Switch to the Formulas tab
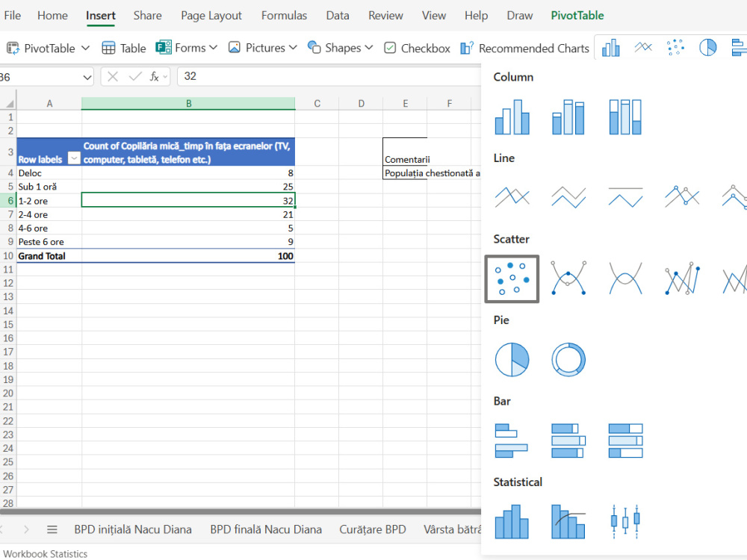This screenshot has height=560, width=747. coord(284,15)
